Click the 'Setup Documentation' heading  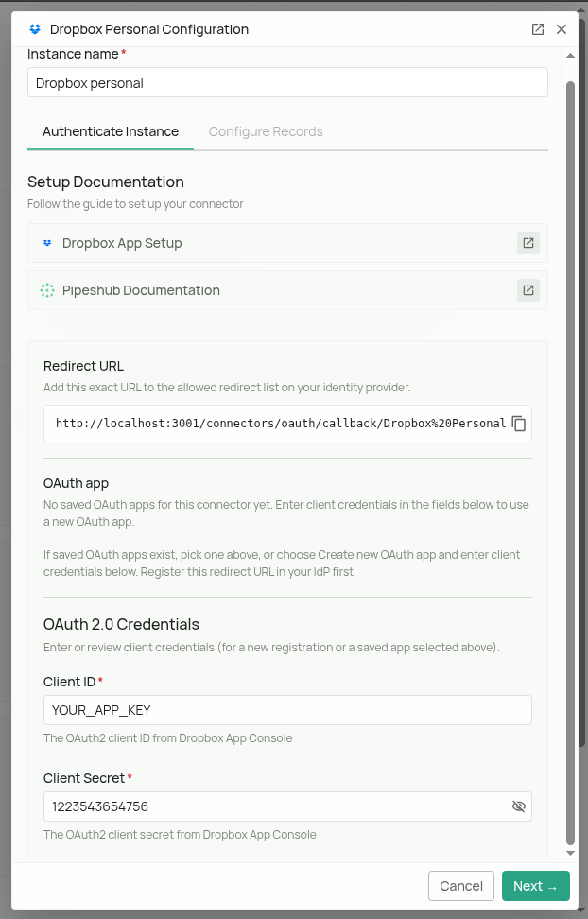(106, 182)
